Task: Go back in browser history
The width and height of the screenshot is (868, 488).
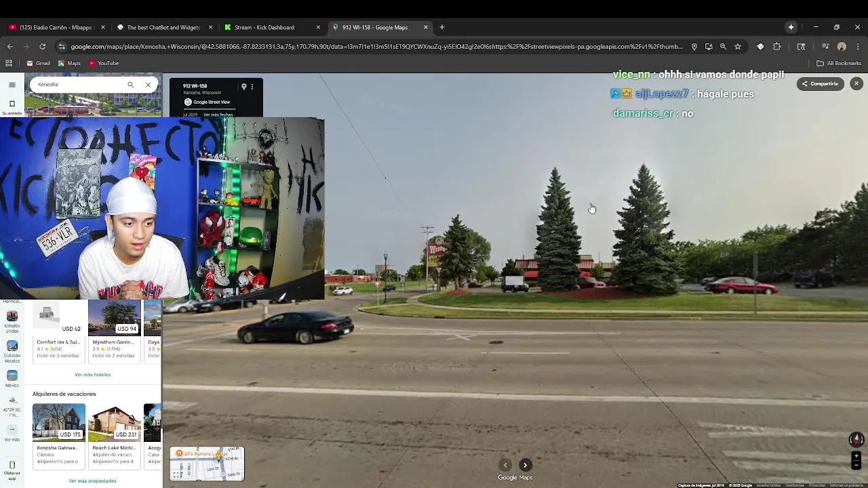Action: [9, 47]
